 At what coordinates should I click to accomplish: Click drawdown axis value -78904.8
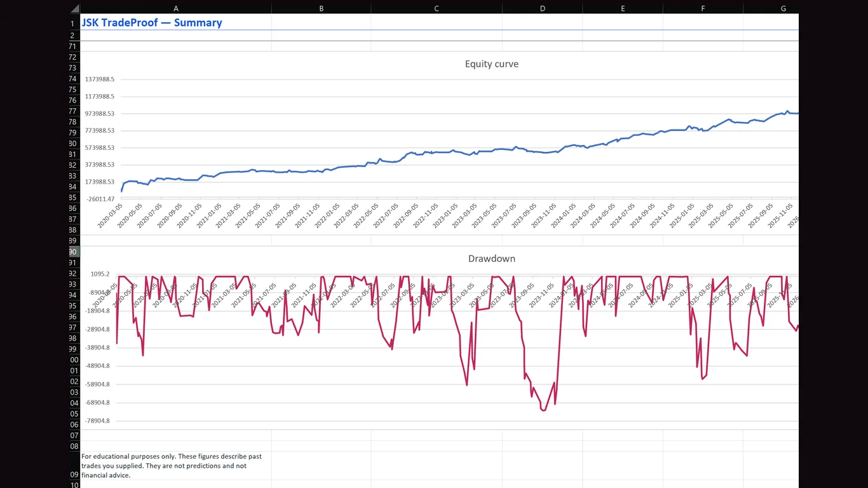click(x=98, y=421)
